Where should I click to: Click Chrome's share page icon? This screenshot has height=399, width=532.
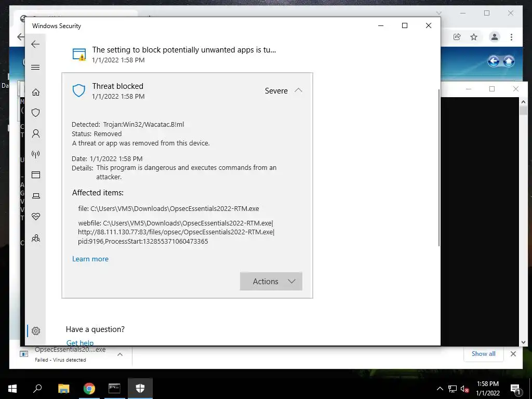pos(457,37)
